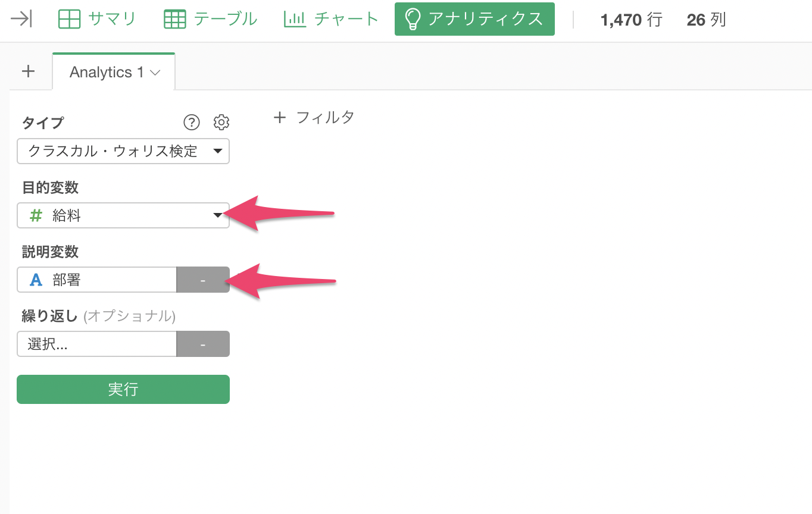Screen dimensions: 812x514
Task: Click the help question mark icon
Action: coord(191,123)
